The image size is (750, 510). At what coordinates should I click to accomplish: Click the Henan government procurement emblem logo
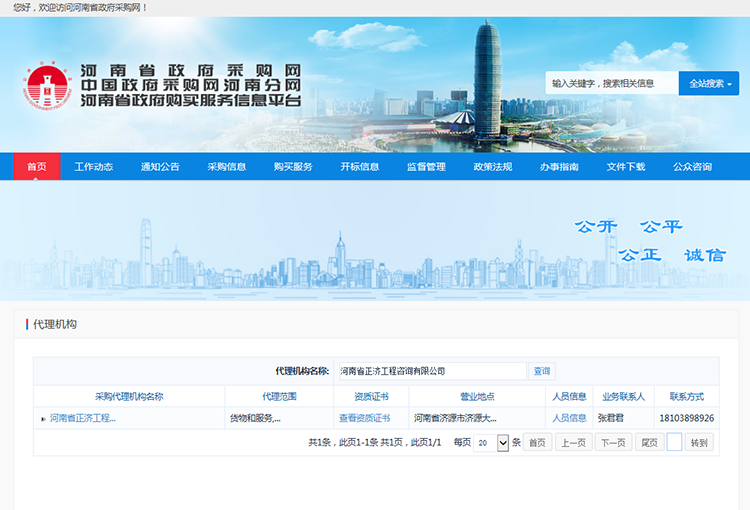point(43,86)
